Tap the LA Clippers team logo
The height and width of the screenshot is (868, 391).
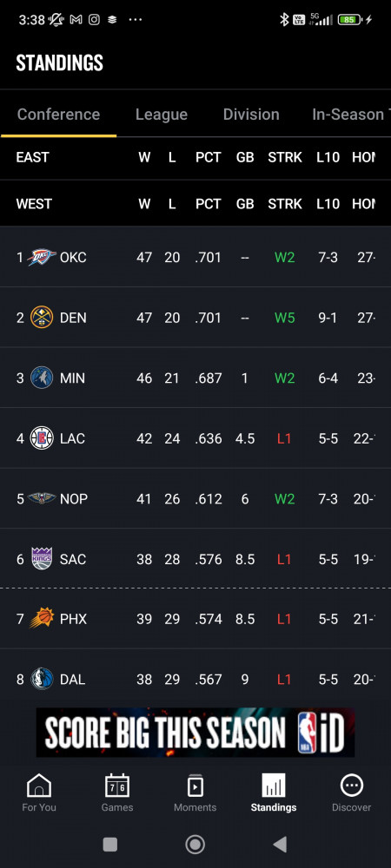pyautogui.click(x=42, y=437)
